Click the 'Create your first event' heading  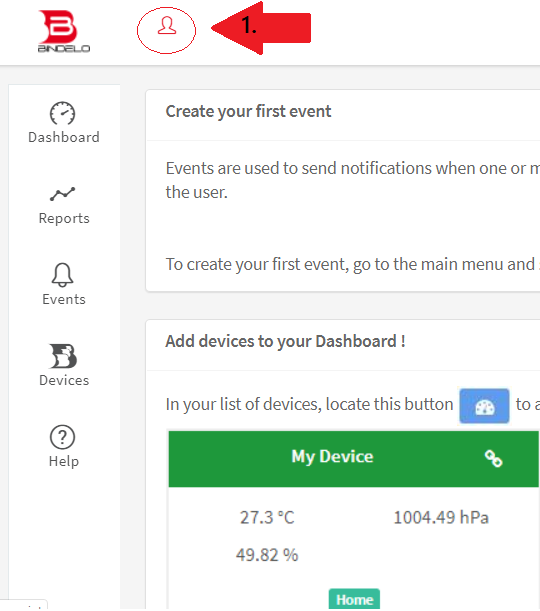[x=248, y=112]
